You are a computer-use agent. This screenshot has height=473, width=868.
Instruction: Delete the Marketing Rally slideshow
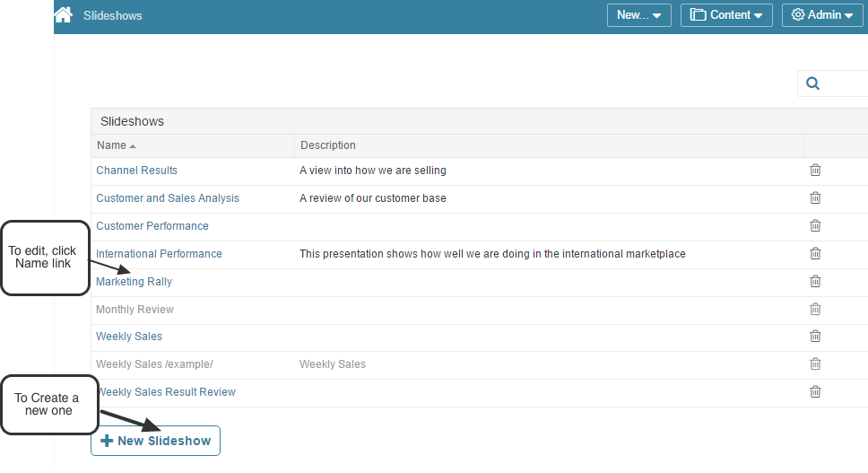[815, 282]
